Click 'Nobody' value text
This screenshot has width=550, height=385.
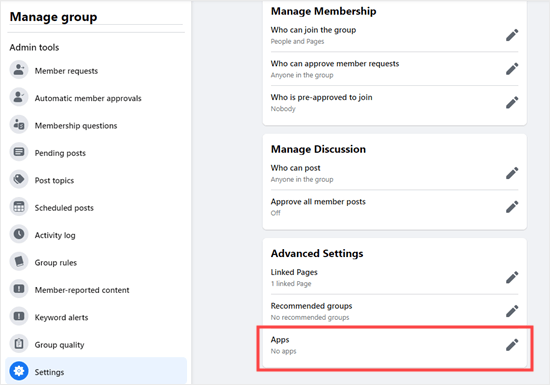coord(283,109)
